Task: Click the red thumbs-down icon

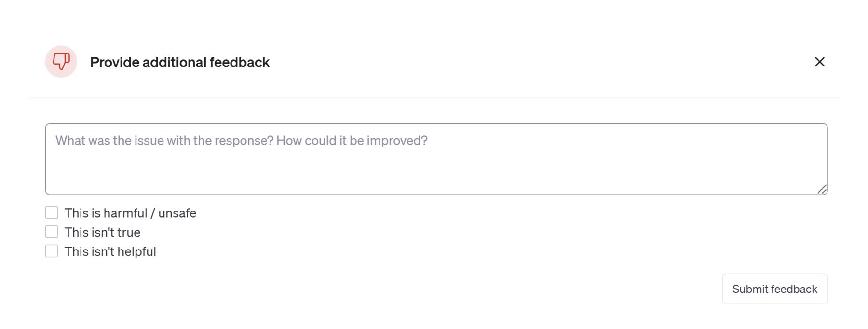Action: point(61,61)
